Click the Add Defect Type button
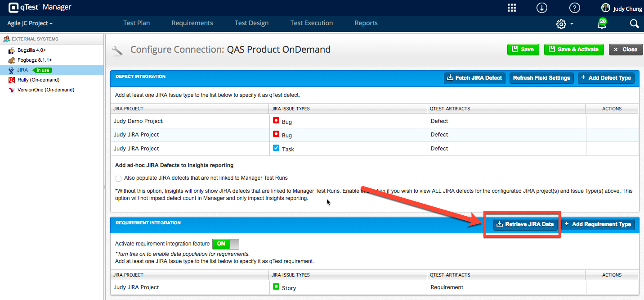 (x=606, y=78)
